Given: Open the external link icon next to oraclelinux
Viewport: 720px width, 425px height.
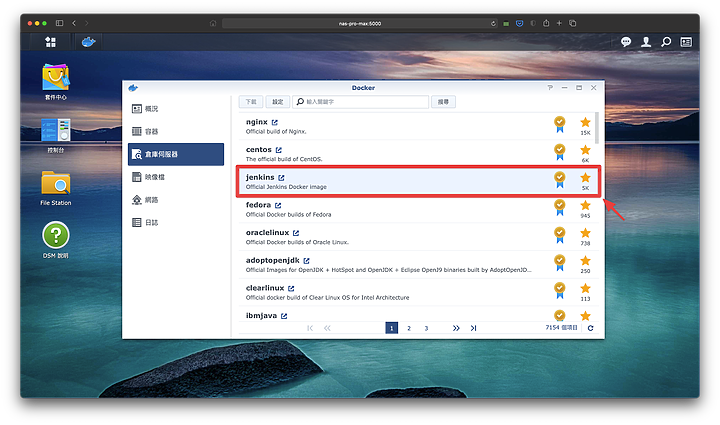Looking at the screenshot, I should (296, 233).
